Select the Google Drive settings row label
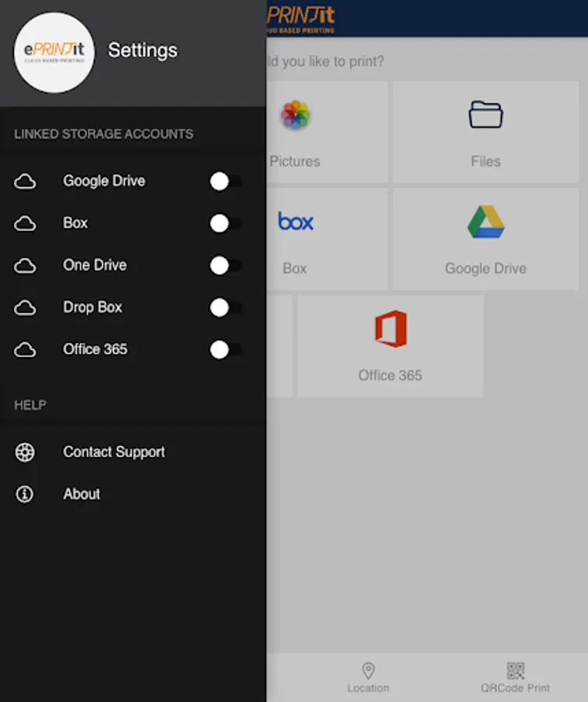 (104, 181)
